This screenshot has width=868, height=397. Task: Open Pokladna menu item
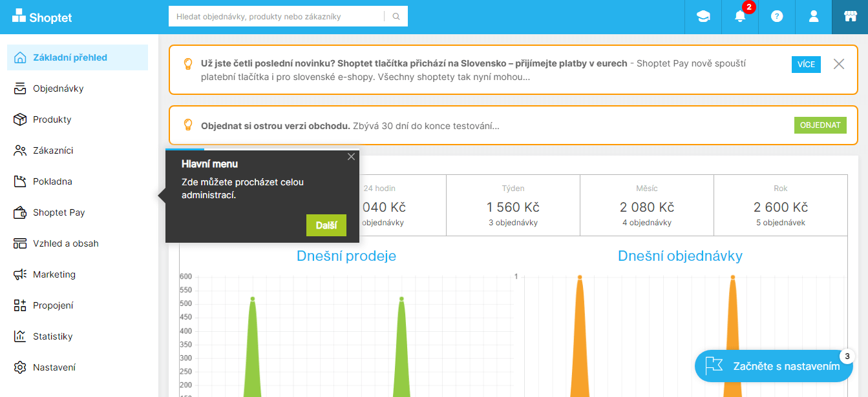click(78, 181)
